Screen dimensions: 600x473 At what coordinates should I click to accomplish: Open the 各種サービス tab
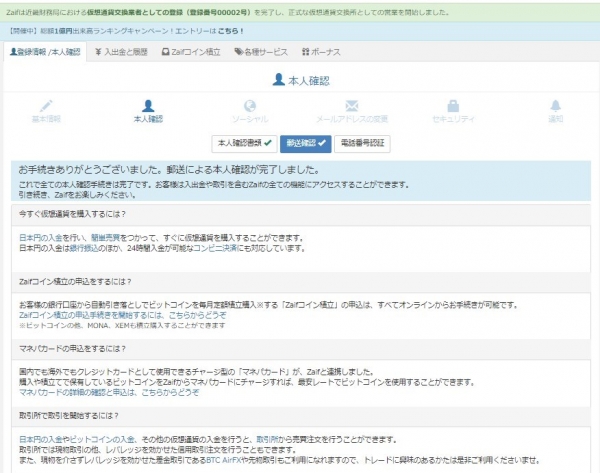point(261,52)
